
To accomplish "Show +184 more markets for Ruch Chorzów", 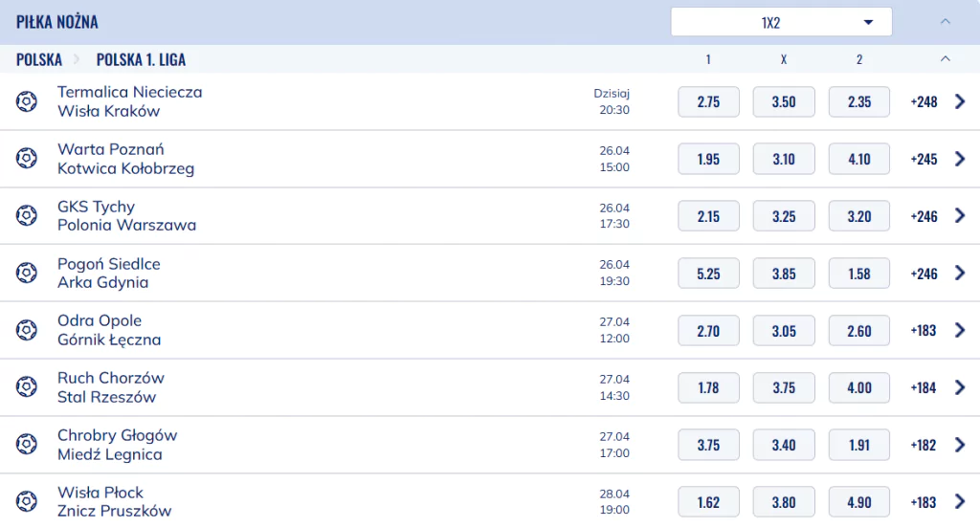I will (x=924, y=387).
